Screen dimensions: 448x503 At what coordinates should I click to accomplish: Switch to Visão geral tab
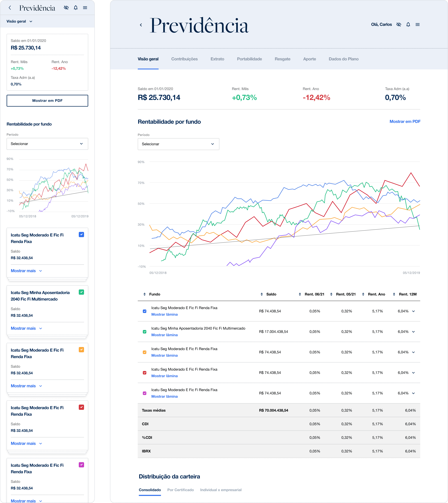click(x=148, y=59)
